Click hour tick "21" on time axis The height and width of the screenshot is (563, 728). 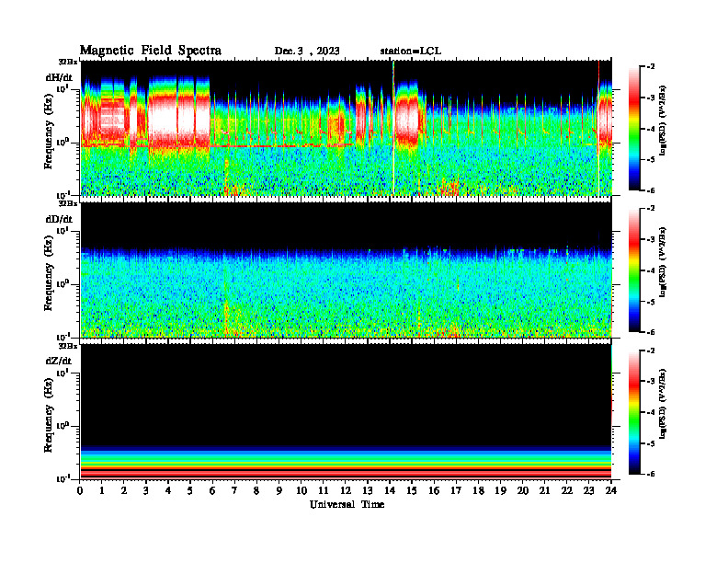544,490
